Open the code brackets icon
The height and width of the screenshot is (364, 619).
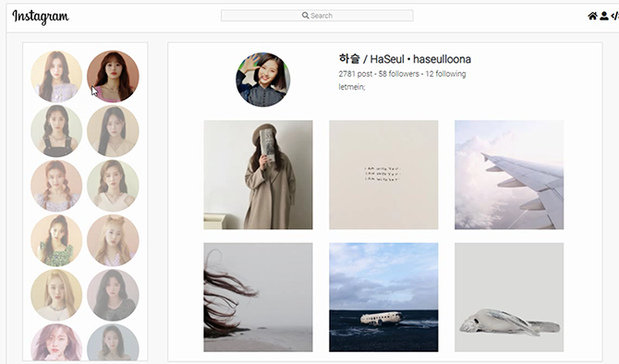point(614,16)
